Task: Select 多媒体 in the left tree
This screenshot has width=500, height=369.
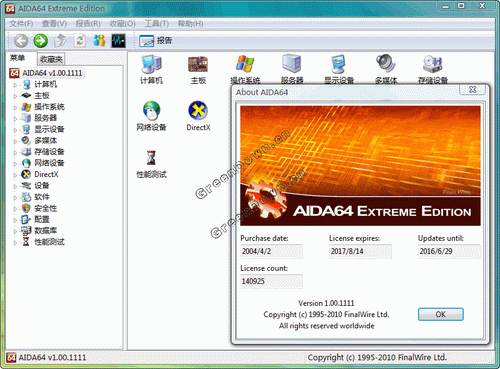Action: click(x=45, y=140)
